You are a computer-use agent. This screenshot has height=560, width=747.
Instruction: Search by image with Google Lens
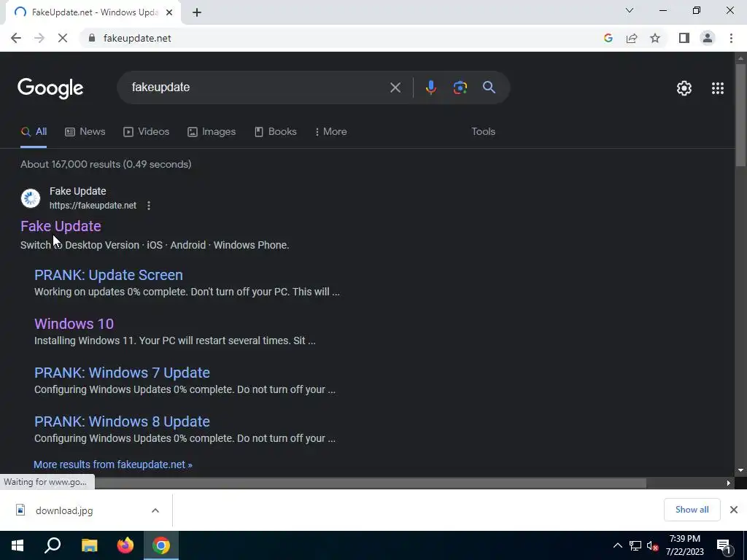click(x=460, y=87)
